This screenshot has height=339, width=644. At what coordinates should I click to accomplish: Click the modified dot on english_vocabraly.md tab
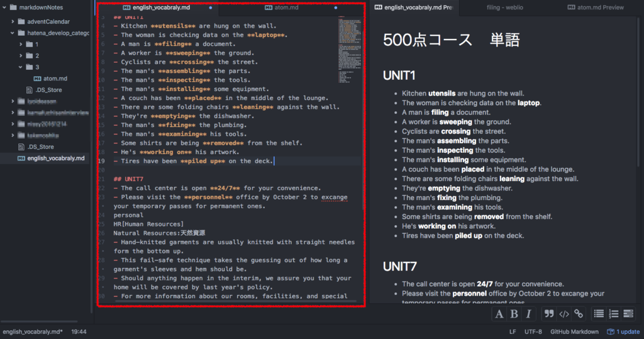(211, 8)
